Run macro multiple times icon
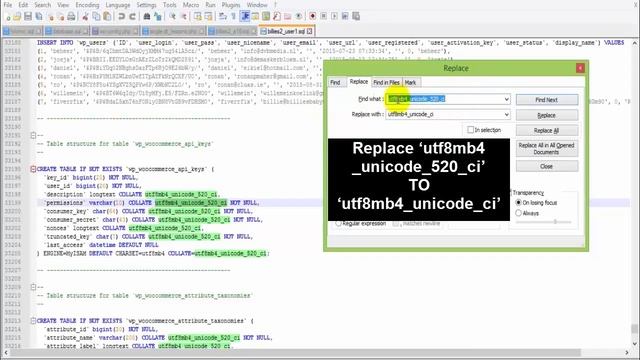 345,16
